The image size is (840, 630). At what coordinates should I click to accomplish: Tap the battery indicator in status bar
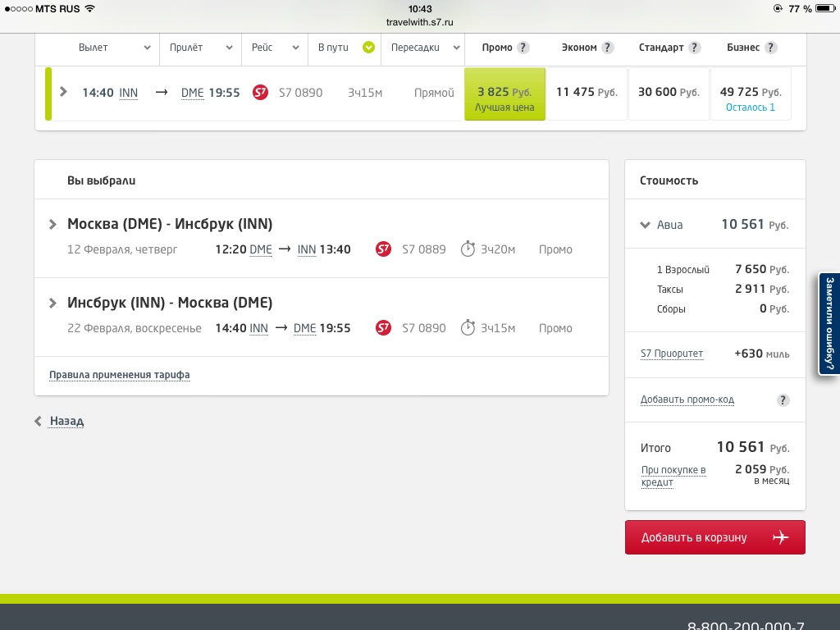[825, 8]
